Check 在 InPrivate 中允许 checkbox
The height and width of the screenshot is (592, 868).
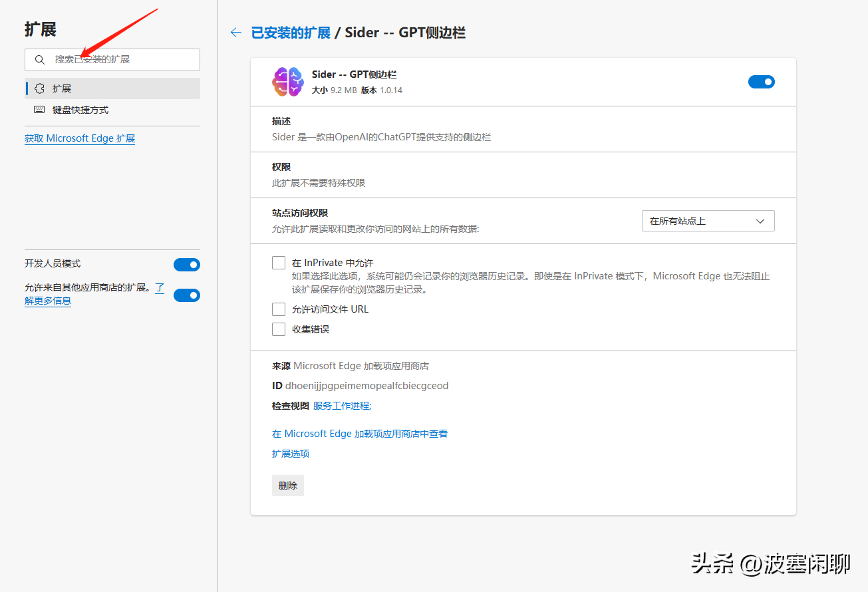pos(279,263)
